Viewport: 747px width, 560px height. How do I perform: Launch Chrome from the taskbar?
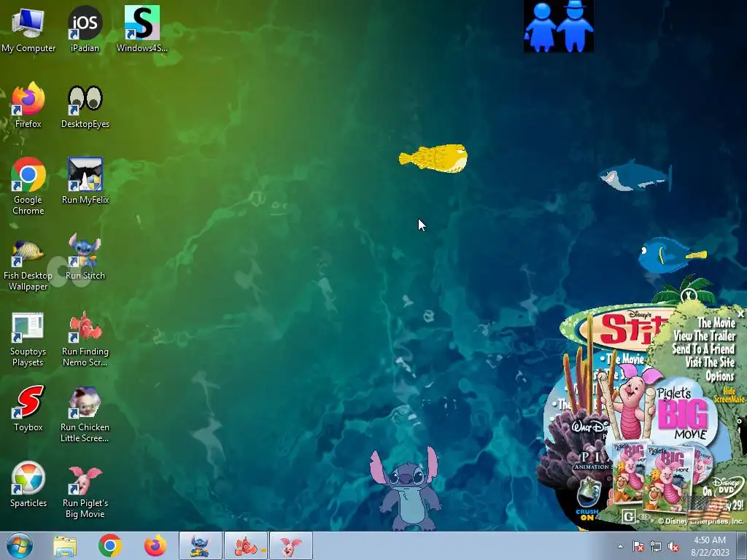click(x=110, y=546)
